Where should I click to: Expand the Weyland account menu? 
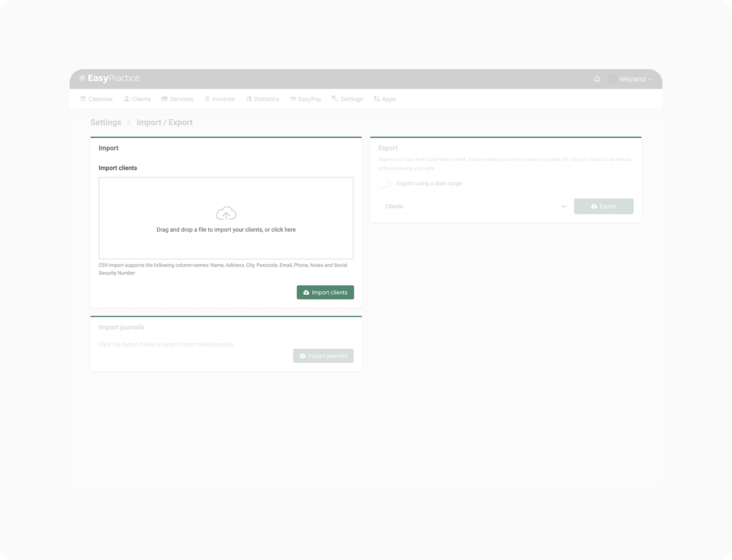635,79
